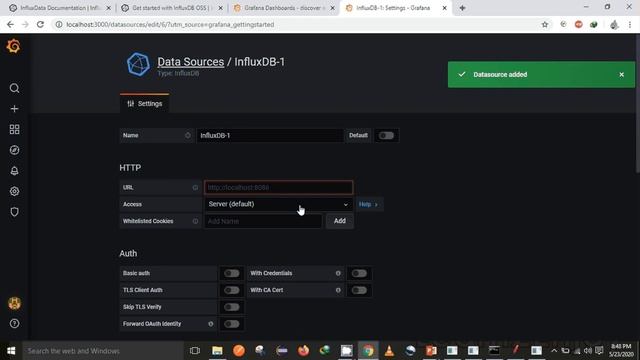Switch to InfluxData Documentation browser tab

click(60, 8)
